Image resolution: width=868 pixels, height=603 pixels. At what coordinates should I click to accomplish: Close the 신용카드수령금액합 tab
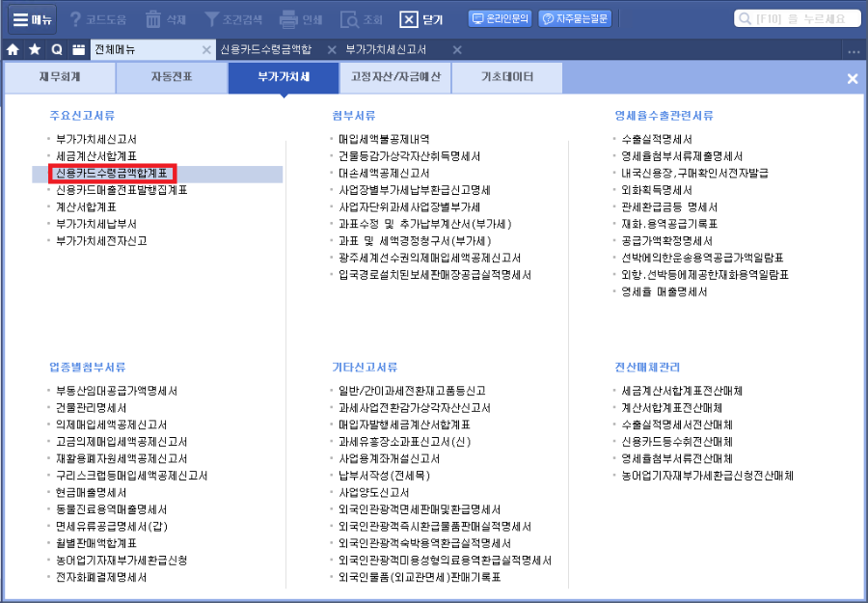[x=332, y=50]
